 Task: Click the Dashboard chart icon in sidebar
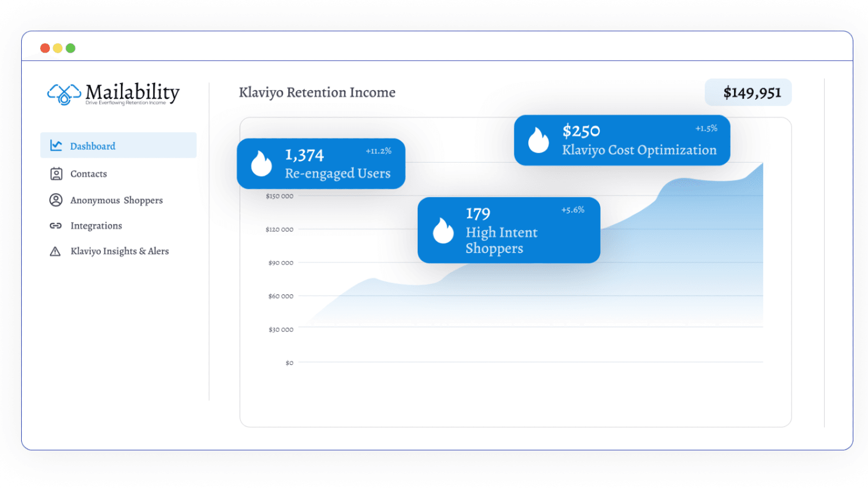tap(56, 145)
